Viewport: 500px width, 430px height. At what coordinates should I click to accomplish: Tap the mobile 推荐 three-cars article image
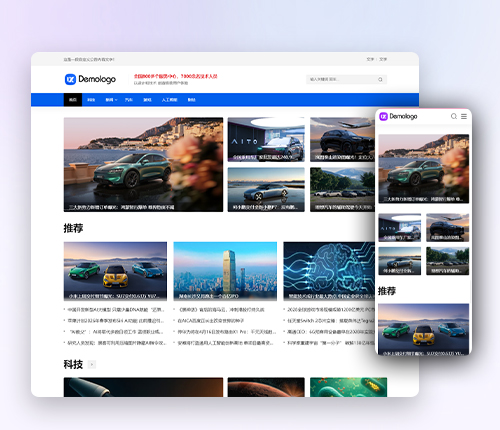(424, 329)
